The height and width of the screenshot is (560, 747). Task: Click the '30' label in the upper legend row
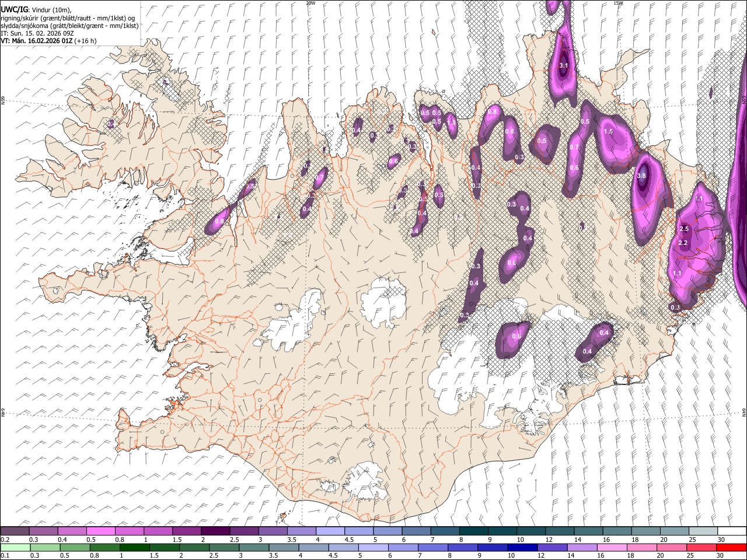[x=721, y=540]
